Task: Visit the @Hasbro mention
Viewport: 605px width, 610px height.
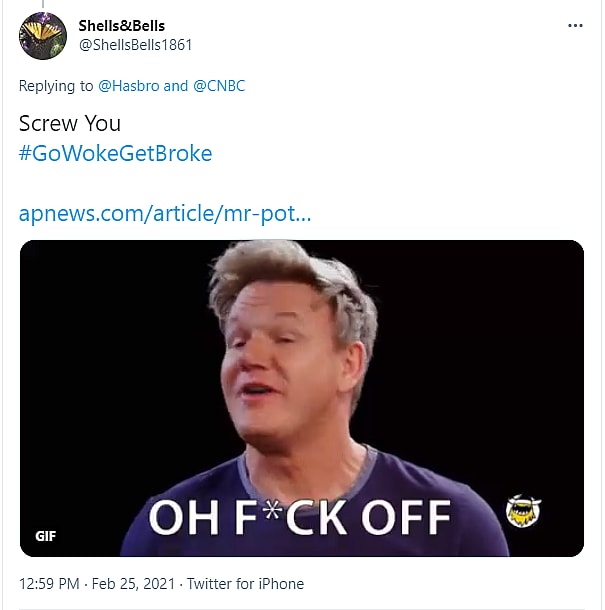Action: pyautogui.click(x=129, y=86)
